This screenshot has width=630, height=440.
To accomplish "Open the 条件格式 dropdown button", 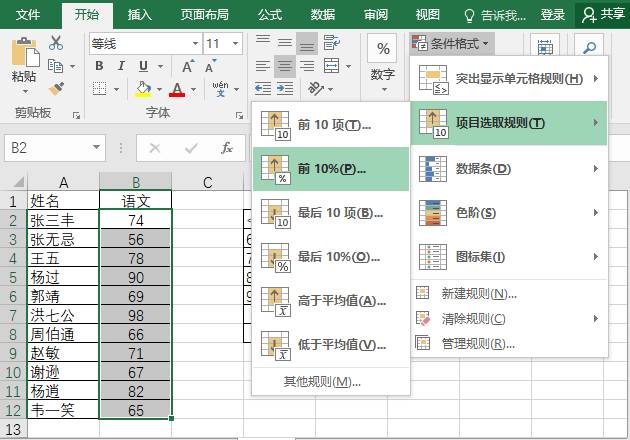I will (x=452, y=43).
